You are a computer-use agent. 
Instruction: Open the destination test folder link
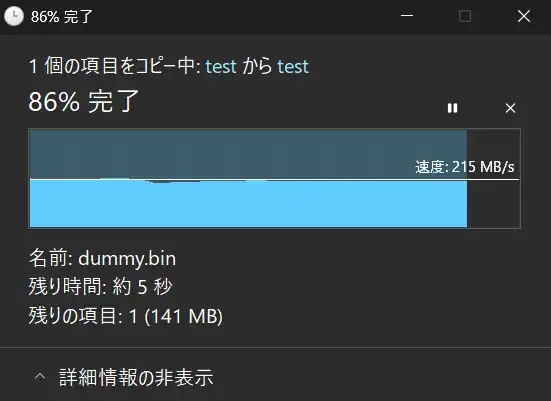click(x=293, y=66)
